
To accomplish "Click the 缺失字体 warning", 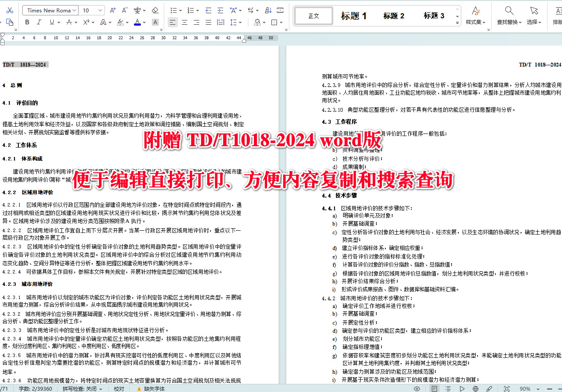I will pyautogui.click(x=151, y=389).
